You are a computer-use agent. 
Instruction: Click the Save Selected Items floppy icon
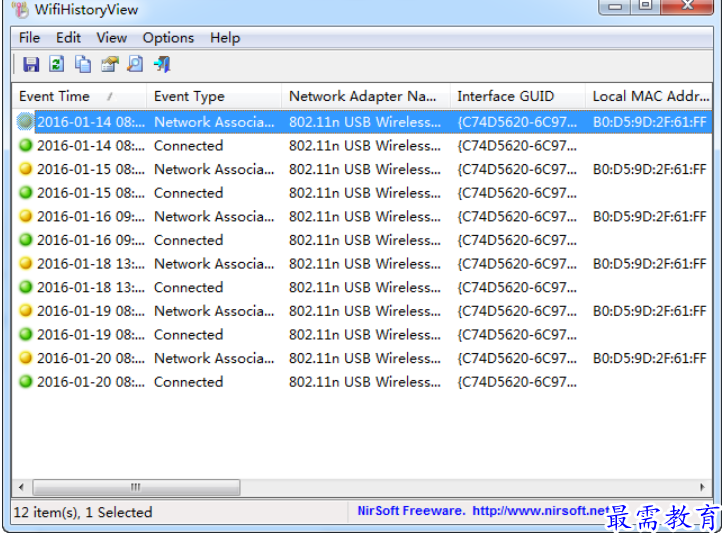pos(31,64)
